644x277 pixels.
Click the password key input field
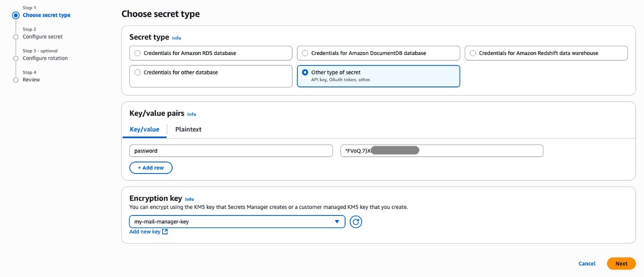pyautogui.click(x=231, y=151)
